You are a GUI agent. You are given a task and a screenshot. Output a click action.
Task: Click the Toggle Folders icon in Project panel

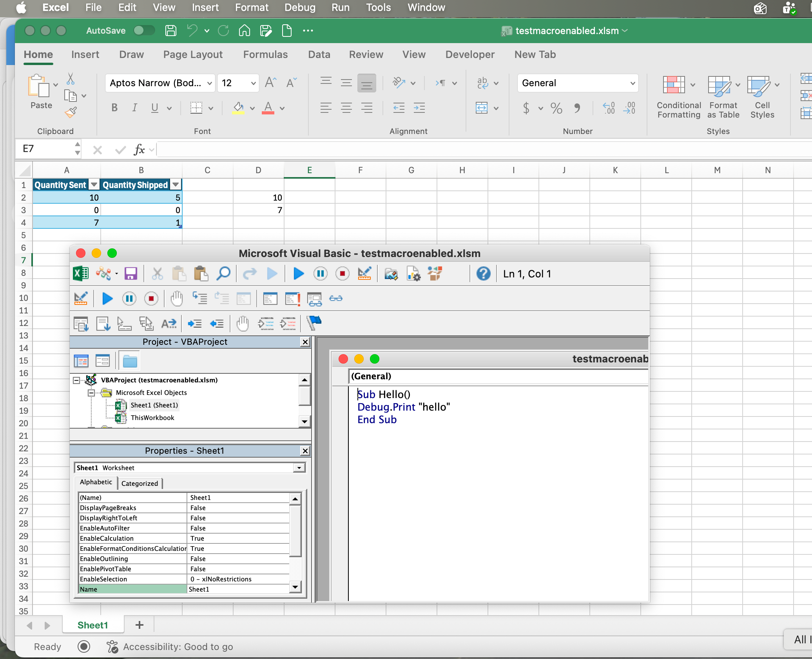(x=130, y=361)
